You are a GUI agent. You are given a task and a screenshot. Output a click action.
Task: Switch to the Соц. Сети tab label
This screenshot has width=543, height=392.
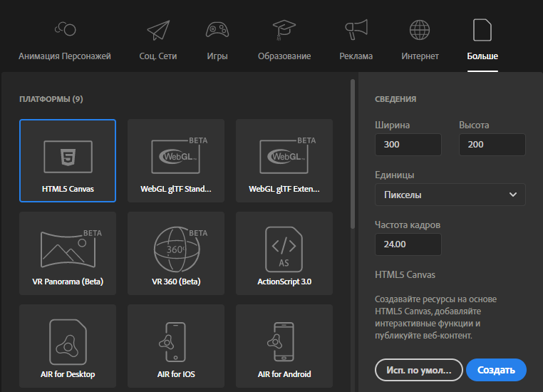click(158, 56)
